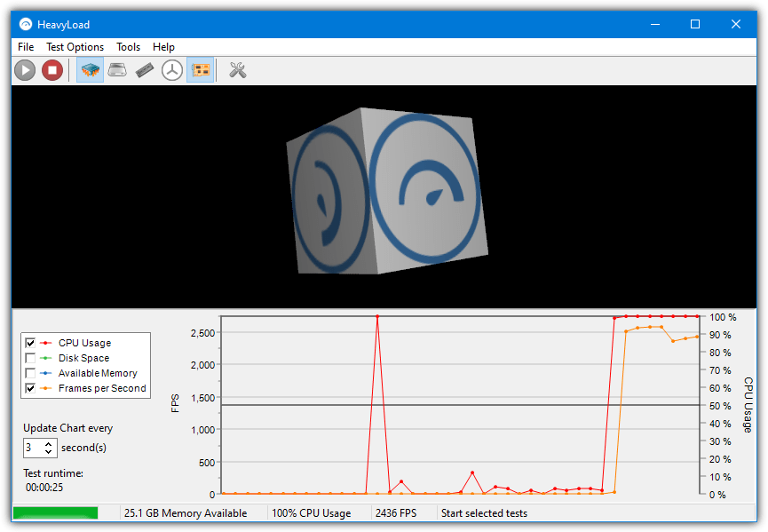Click the 'CPU Usage' legend label
Screen dimensions: 768x532
click(x=84, y=343)
